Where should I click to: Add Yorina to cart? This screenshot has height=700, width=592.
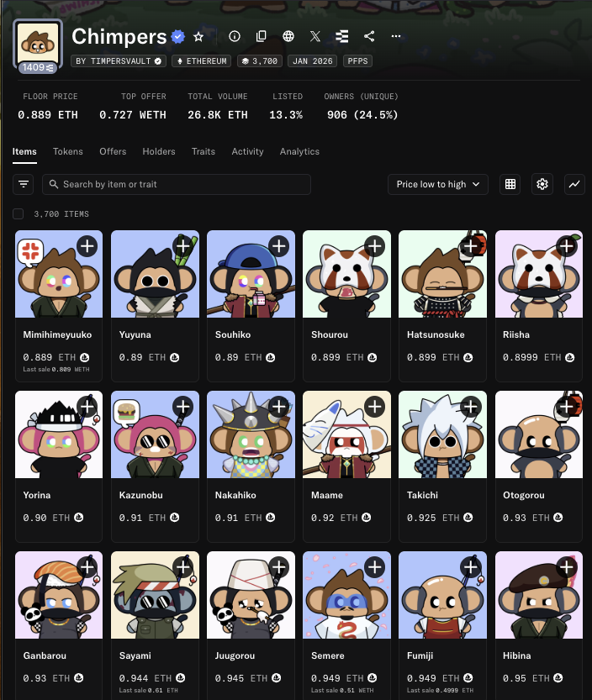[87, 407]
